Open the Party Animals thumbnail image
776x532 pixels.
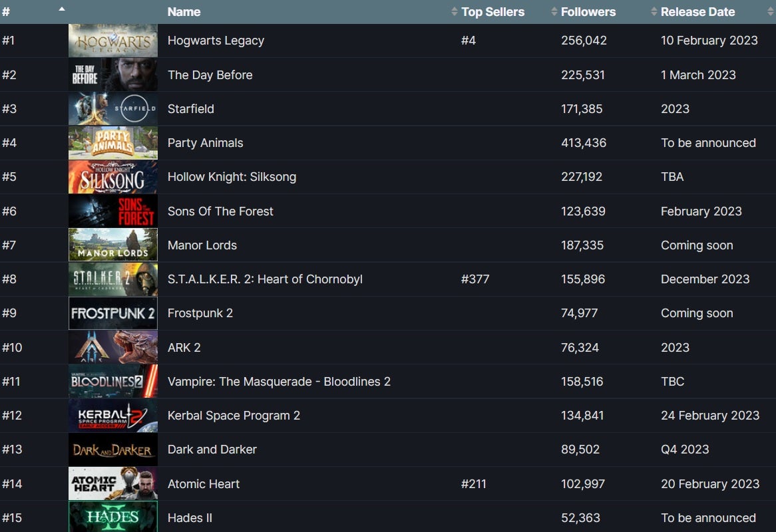(x=113, y=143)
